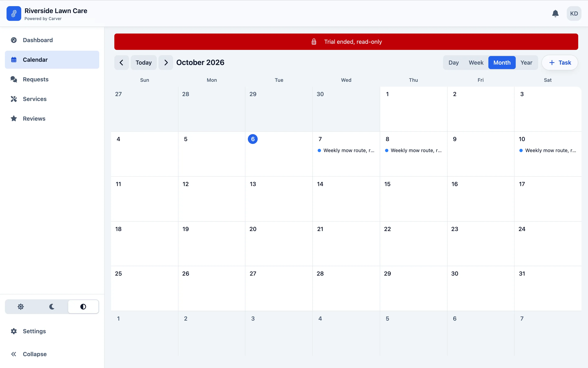Image resolution: width=588 pixels, height=368 pixels.
Task: Go to previous month arrow
Action: pos(121,63)
